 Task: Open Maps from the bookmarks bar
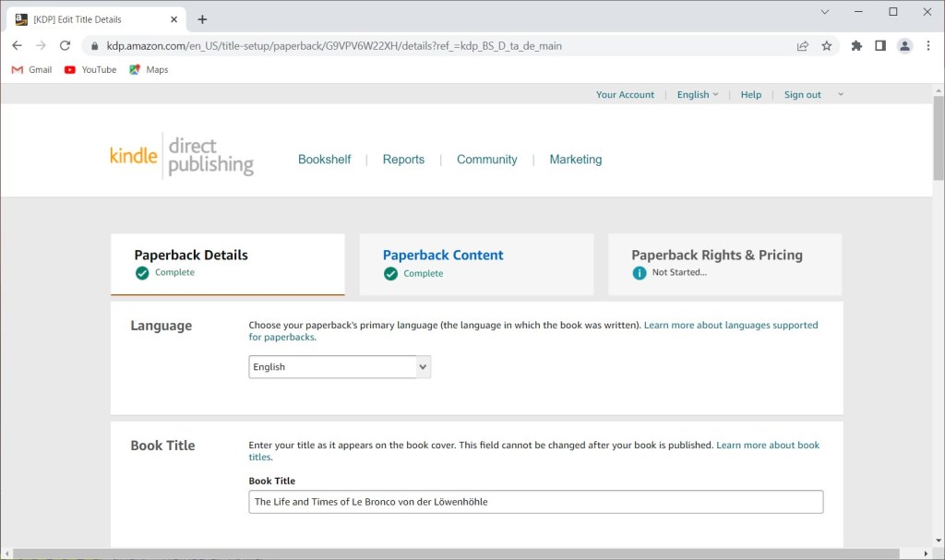tap(148, 69)
